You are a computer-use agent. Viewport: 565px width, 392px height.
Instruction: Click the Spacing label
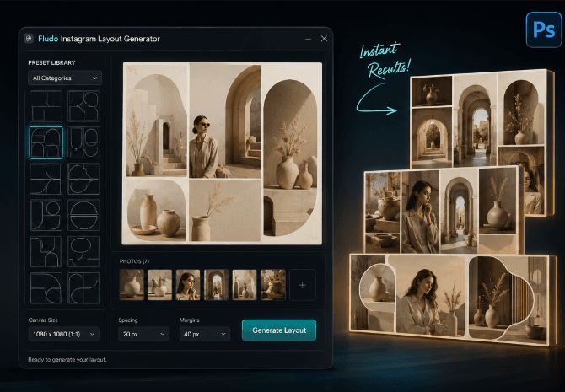pyautogui.click(x=128, y=320)
